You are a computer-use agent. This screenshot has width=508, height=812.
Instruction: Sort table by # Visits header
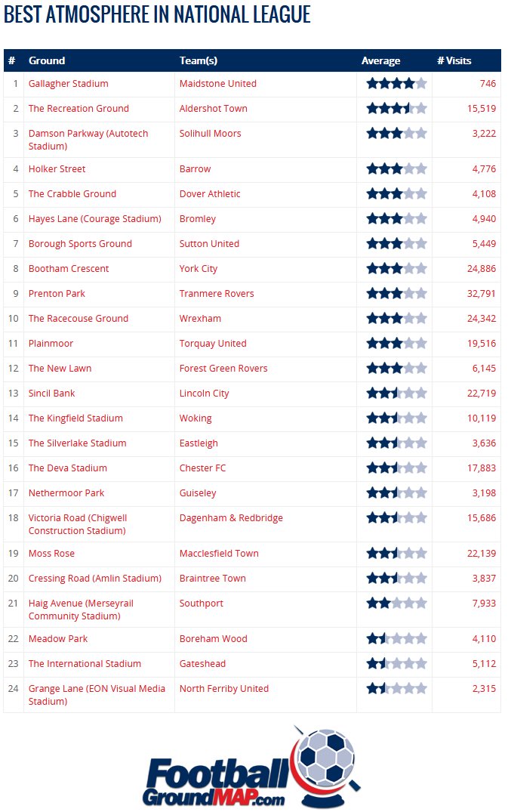[x=454, y=60]
